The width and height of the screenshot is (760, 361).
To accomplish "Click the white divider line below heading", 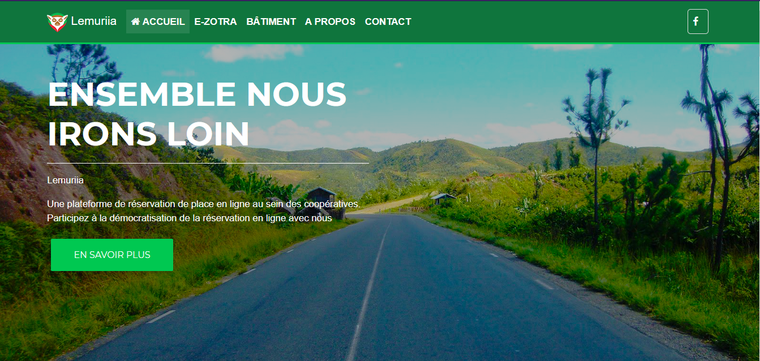I will (x=208, y=163).
